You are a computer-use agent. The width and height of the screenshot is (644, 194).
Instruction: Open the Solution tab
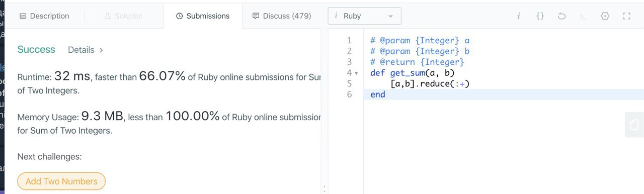(123, 16)
